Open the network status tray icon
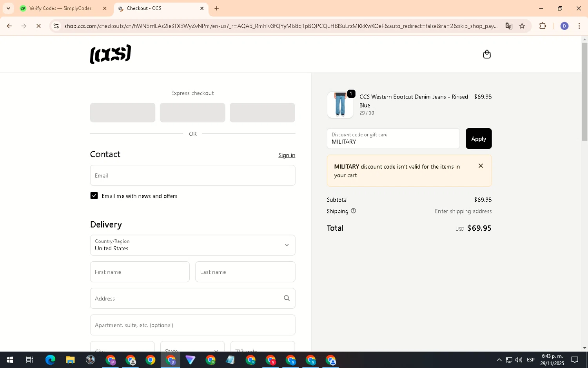 [509, 360]
